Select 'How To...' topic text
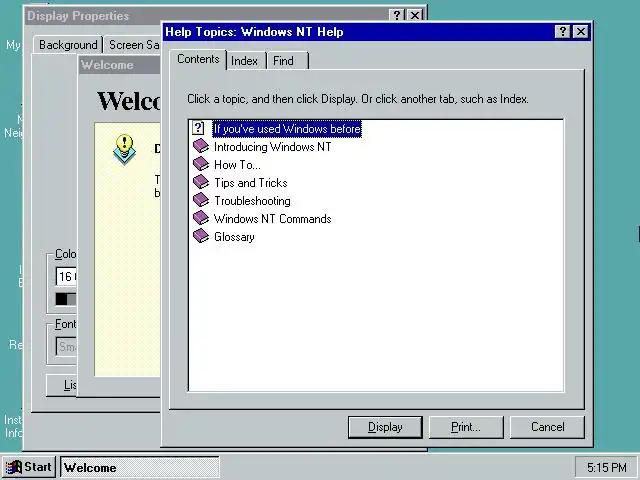 click(237, 165)
